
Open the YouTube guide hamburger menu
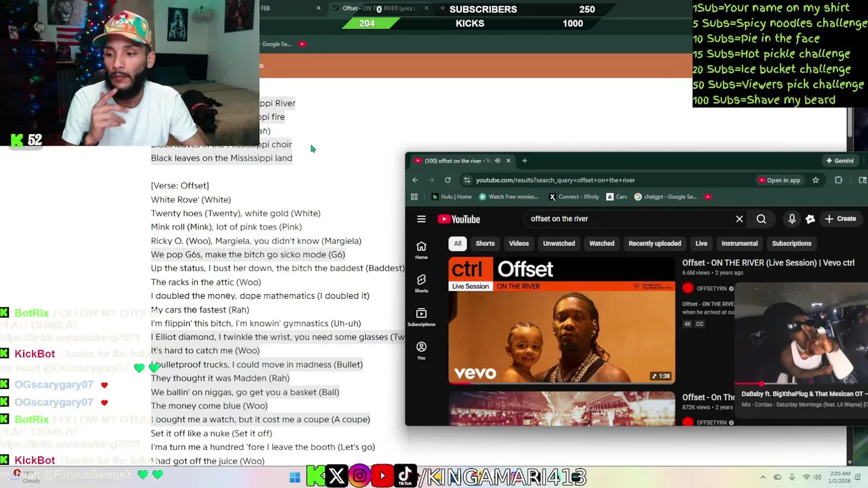pyautogui.click(x=421, y=219)
